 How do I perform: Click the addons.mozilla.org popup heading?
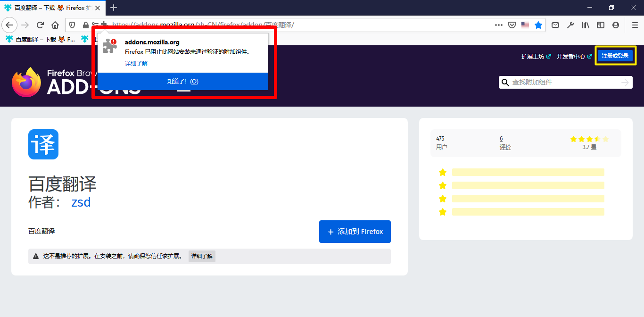(x=152, y=42)
